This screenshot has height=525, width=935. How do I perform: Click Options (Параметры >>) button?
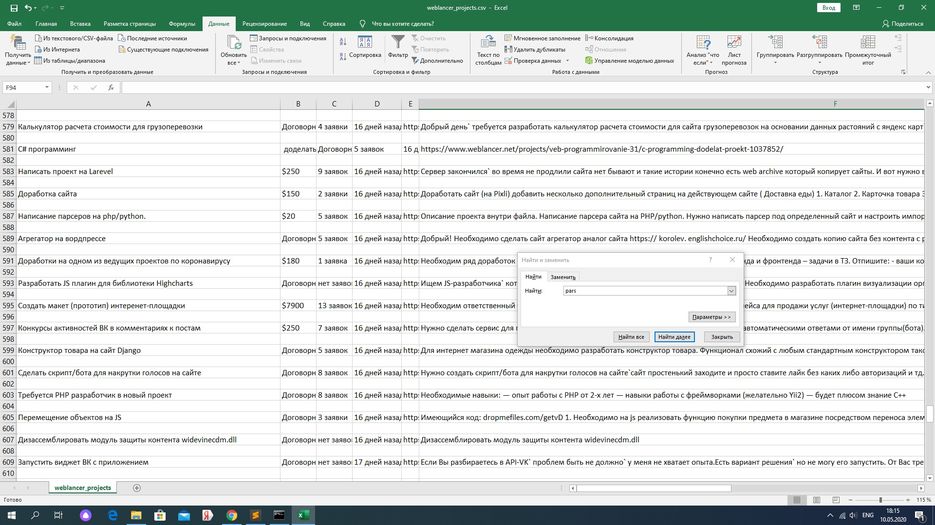[711, 317]
